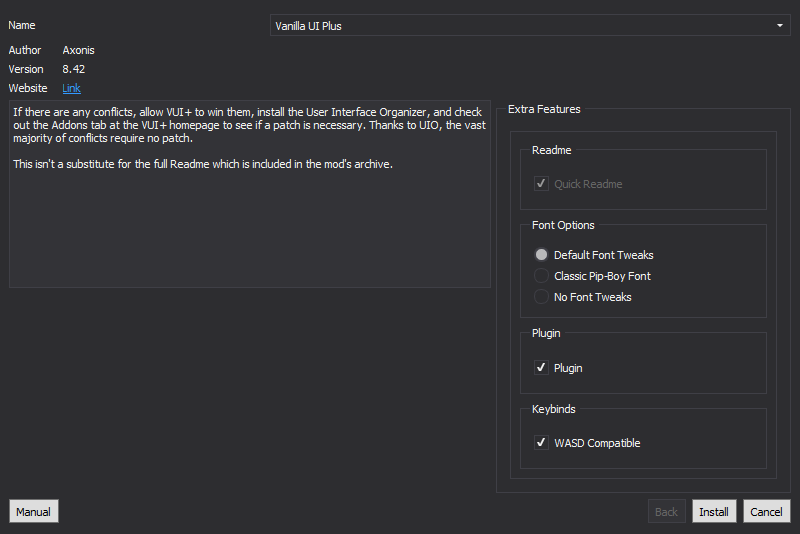Click the mod description text box
800x534 pixels.
click(x=250, y=194)
